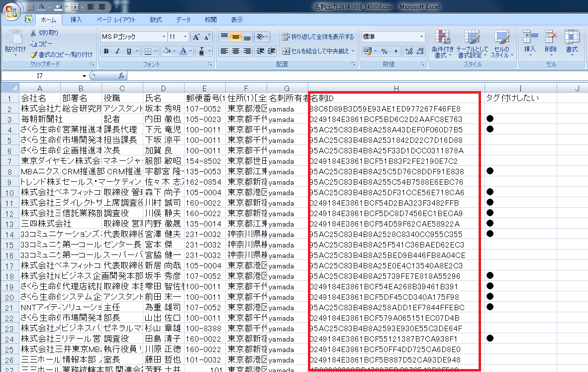Screen dimensions: 588x372
Task: Click the borders icon in Quick Access Toolbar
Action: [30, 7]
